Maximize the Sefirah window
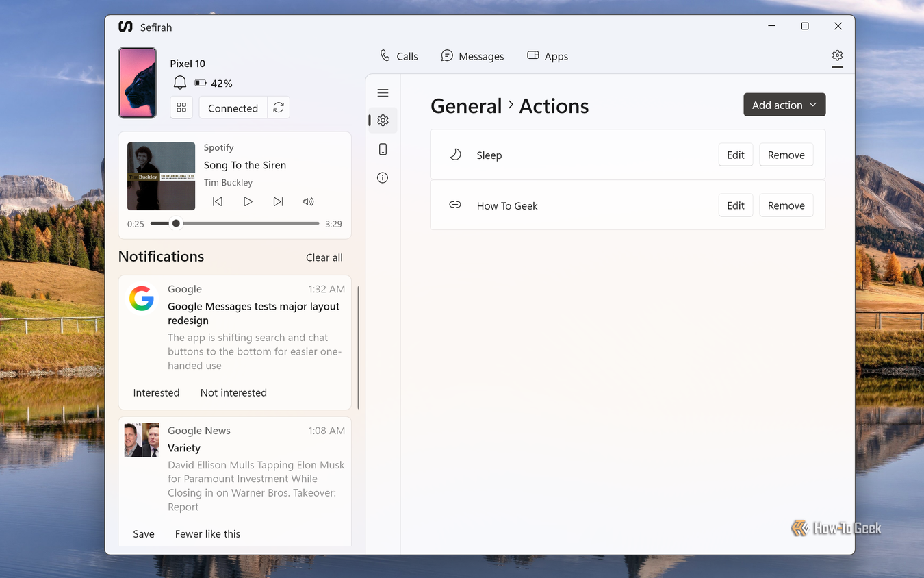 point(805,26)
